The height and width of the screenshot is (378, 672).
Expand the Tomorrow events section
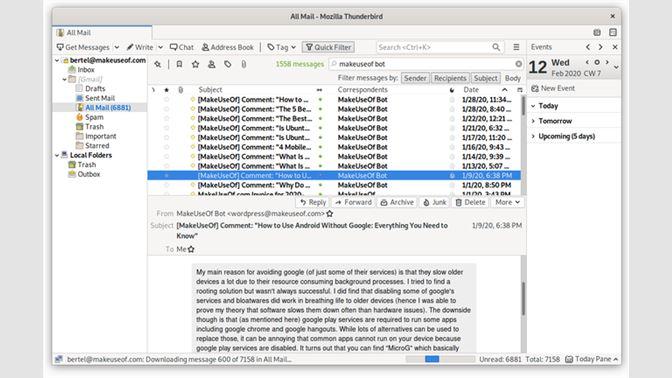pyautogui.click(x=533, y=121)
